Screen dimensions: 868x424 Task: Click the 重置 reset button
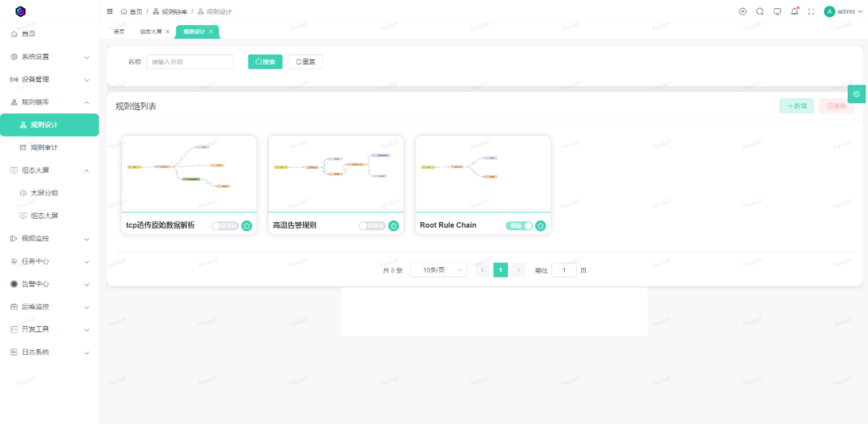pos(305,61)
